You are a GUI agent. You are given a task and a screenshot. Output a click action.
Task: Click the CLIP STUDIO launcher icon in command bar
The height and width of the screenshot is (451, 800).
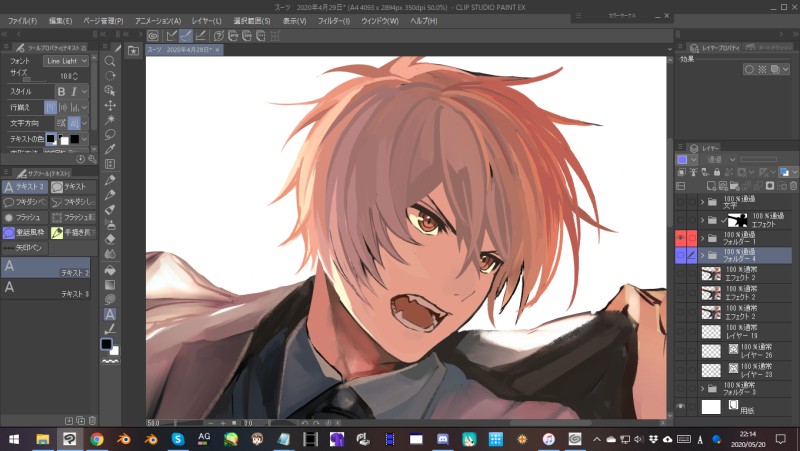click(x=153, y=36)
